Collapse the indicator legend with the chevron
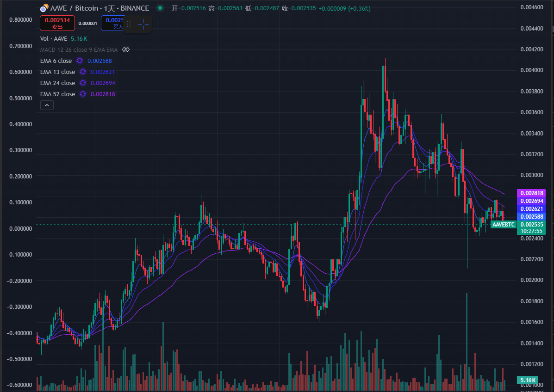The height and width of the screenshot is (392, 554). click(x=47, y=105)
